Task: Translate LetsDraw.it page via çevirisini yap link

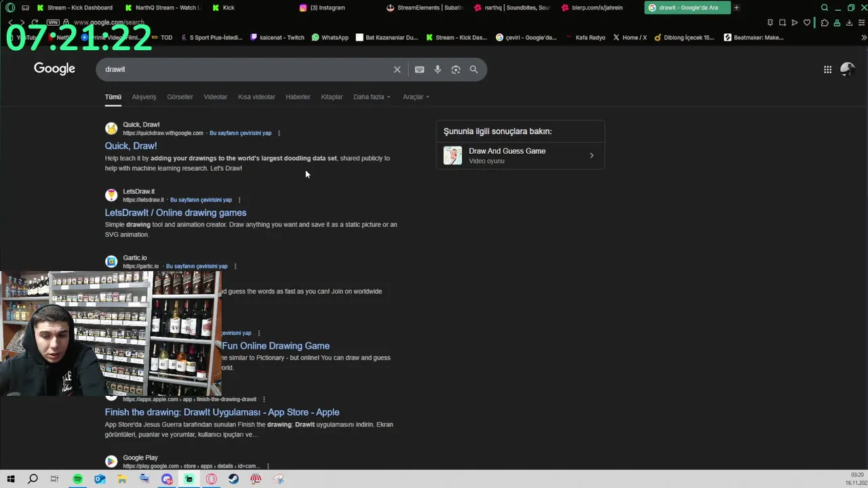Action: tap(201, 200)
